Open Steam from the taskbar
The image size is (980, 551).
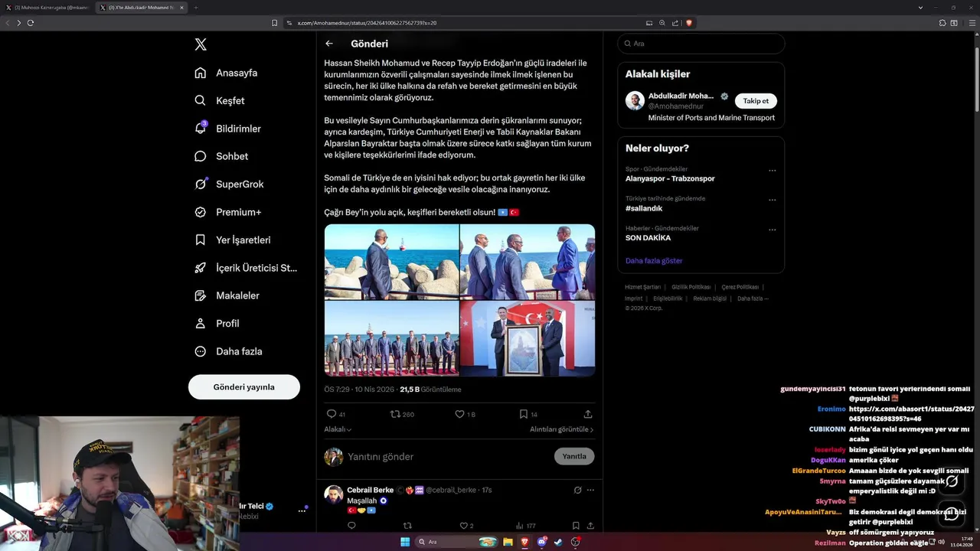pos(558,542)
